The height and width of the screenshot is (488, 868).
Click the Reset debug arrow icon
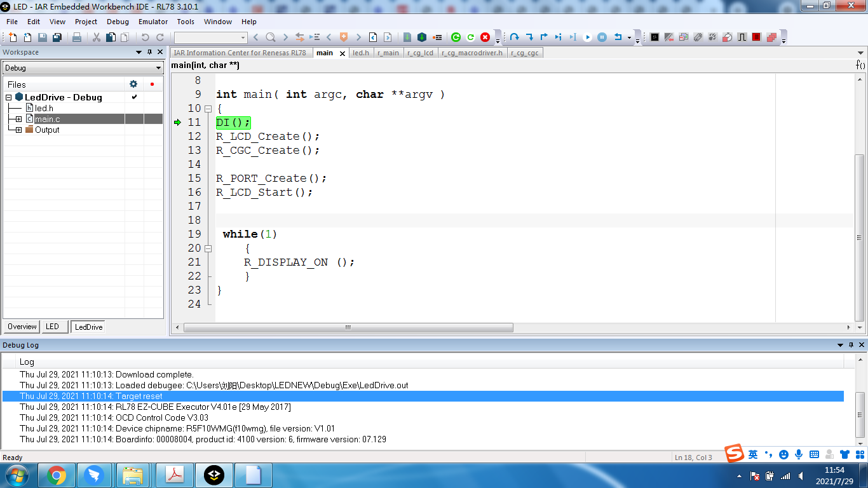click(618, 37)
